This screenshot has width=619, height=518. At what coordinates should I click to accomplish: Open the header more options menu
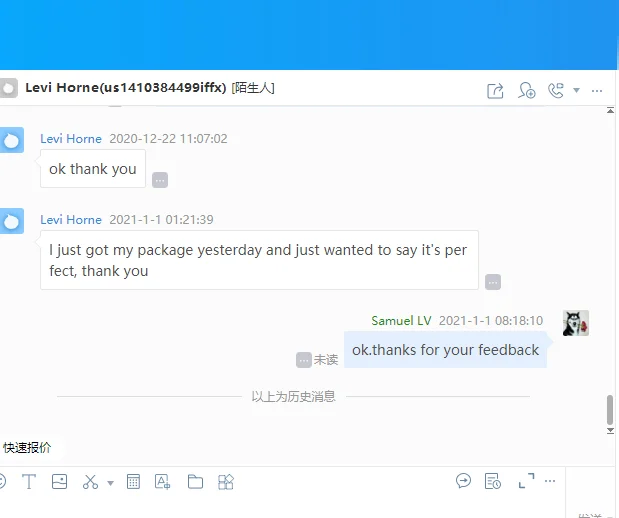597,91
